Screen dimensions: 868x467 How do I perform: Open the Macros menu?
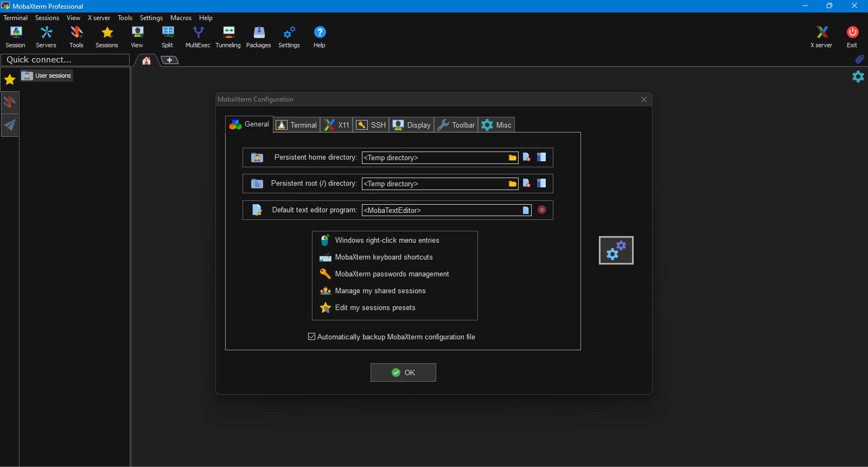pyautogui.click(x=181, y=18)
